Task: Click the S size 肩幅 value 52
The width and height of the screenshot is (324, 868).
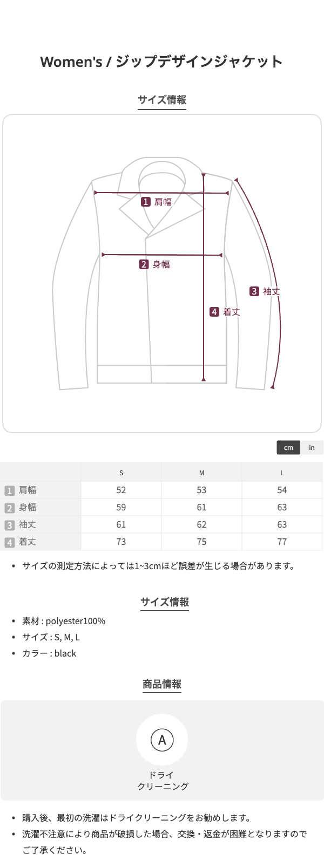Action: click(x=121, y=490)
